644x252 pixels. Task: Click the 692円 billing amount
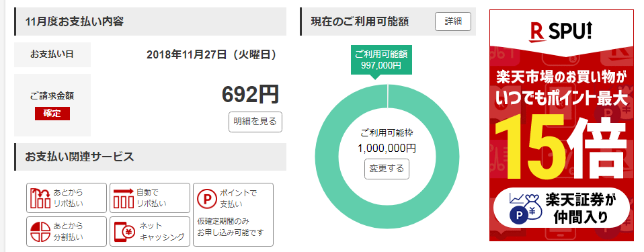[251, 95]
